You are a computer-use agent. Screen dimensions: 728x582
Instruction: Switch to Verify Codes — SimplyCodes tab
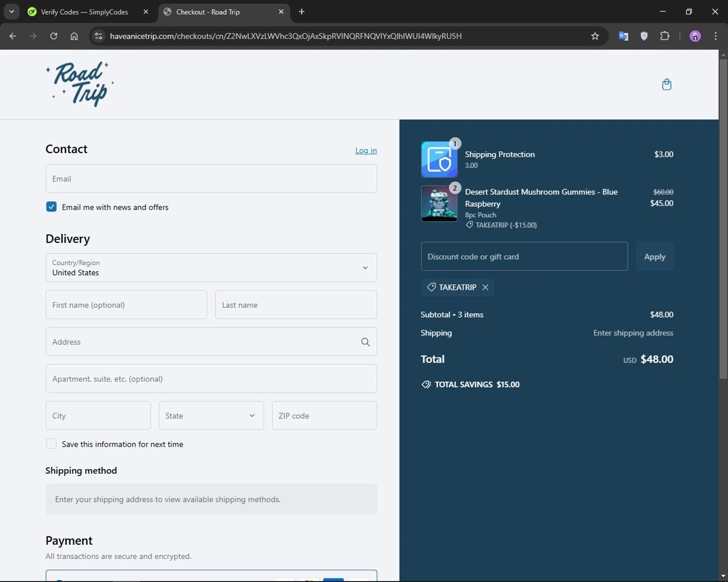[84, 12]
